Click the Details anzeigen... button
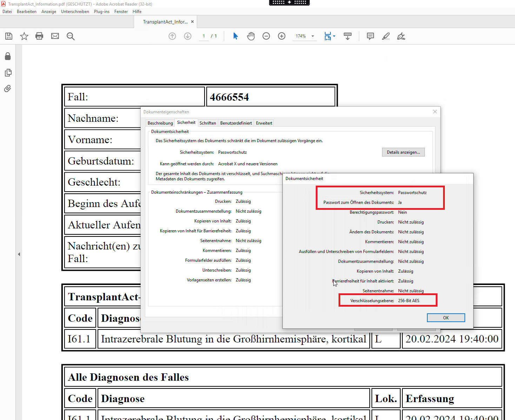This screenshot has width=515, height=420. (403, 152)
